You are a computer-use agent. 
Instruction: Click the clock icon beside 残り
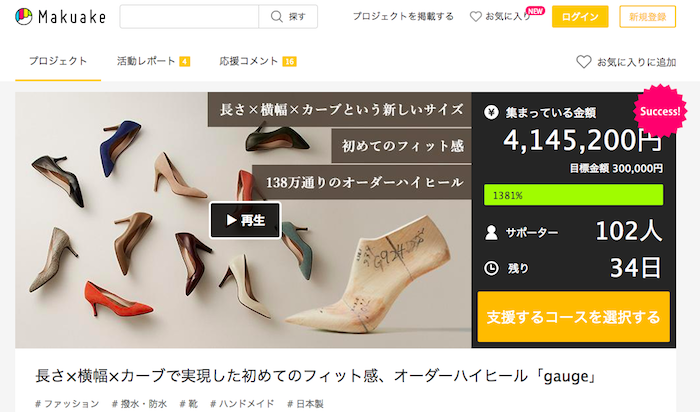click(491, 268)
